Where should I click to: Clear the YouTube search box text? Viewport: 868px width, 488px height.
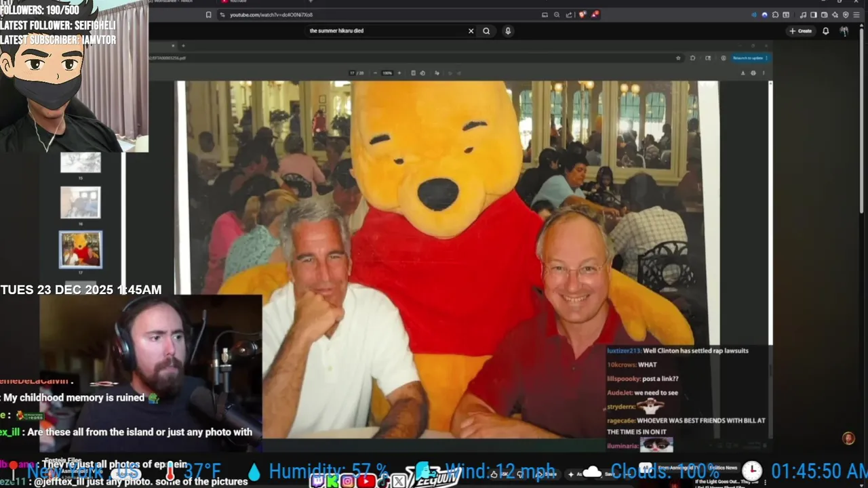[x=471, y=30]
